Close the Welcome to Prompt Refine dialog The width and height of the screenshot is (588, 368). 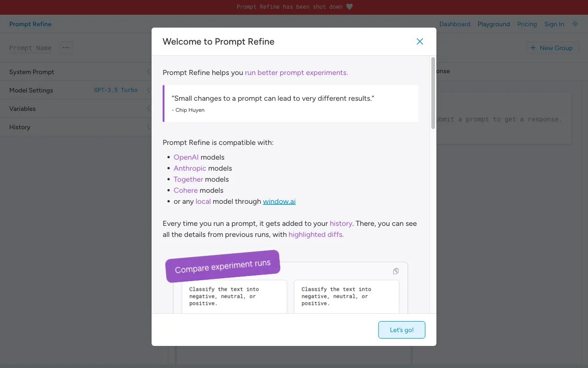coord(419,41)
